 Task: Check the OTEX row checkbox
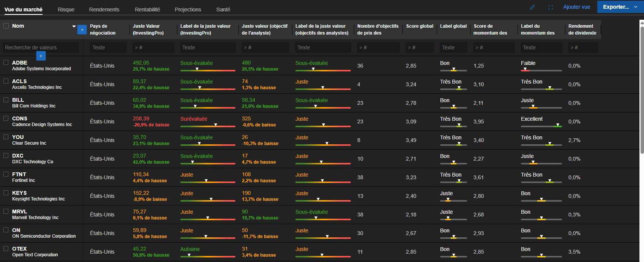[6, 248]
